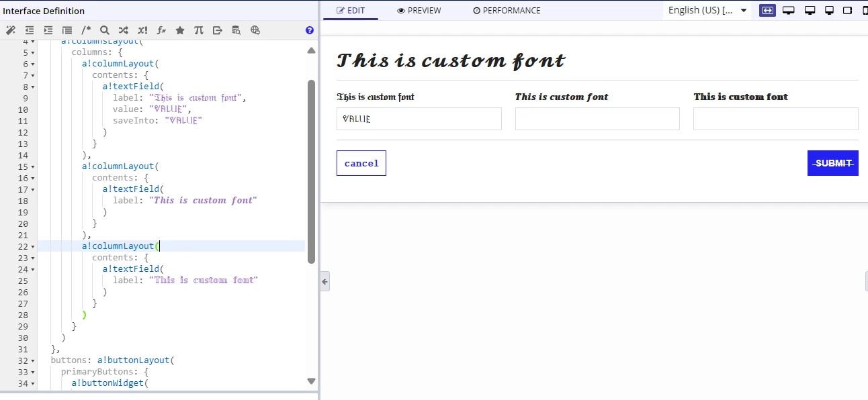Switch to the PREVIEW tab
868x400 pixels.
coord(419,10)
